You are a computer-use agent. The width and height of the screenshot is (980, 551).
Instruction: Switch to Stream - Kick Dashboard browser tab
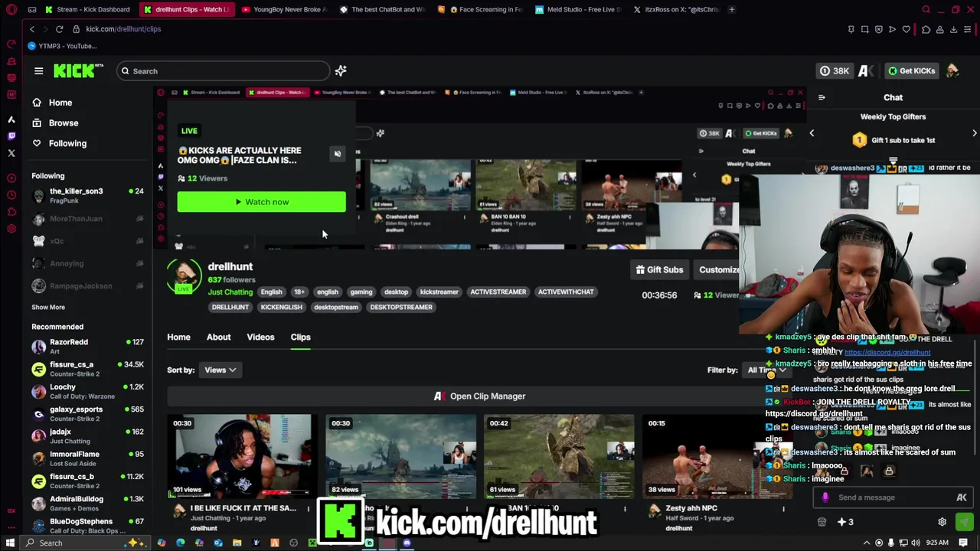click(x=88, y=9)
